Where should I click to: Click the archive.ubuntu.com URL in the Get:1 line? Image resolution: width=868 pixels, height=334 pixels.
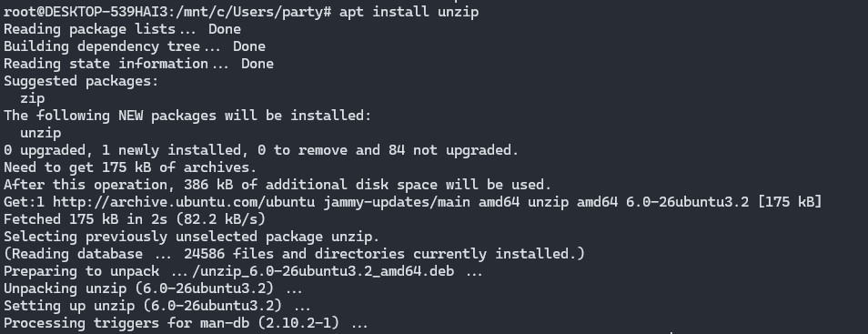pyautogui.click(x=186, y=202)
